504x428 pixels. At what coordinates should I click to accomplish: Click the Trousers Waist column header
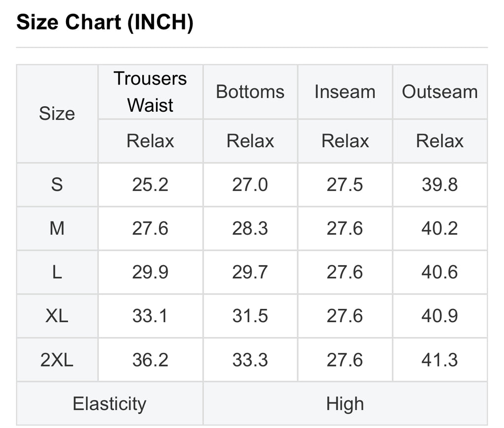click(x=151, y=92)
